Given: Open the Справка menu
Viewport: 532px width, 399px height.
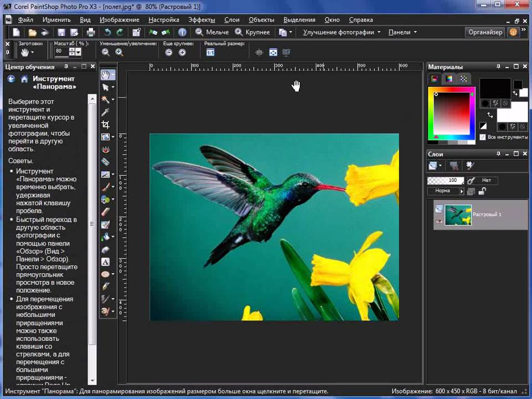Looking at the screenshot, I should (x=361, y=20).
